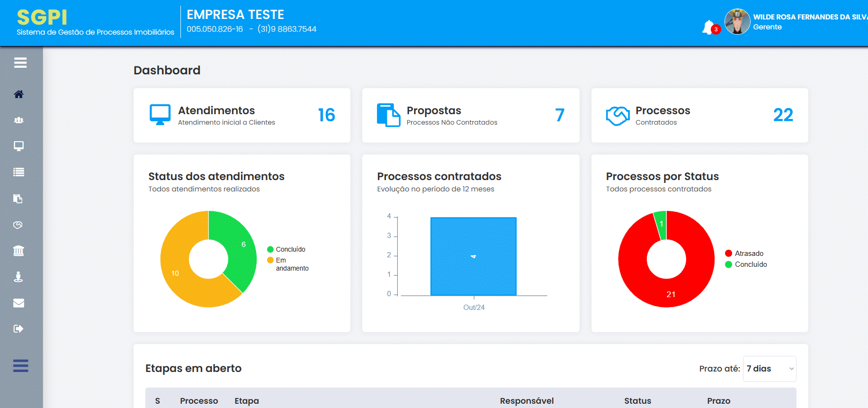Open the user profile avatar menu
868x408 pixels.
[737, 22]
